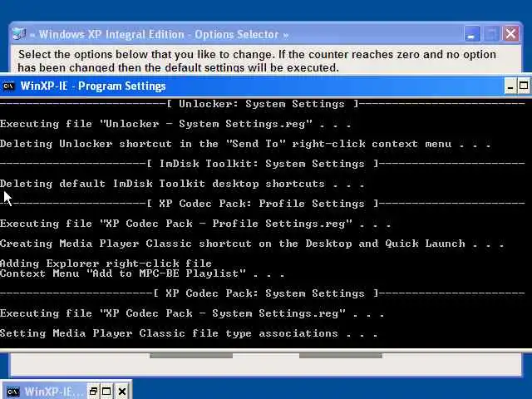Click line 'Executing file "XP Codec Pack - Profile Settings.reg"'
Screen dimensions: 532x399
(195, 224)
